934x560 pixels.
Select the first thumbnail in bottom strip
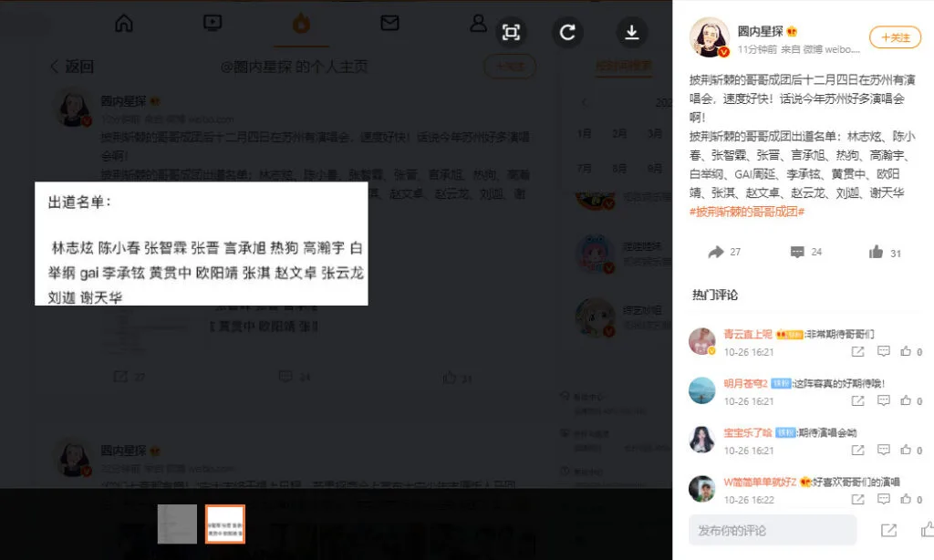tap(177, 524)
